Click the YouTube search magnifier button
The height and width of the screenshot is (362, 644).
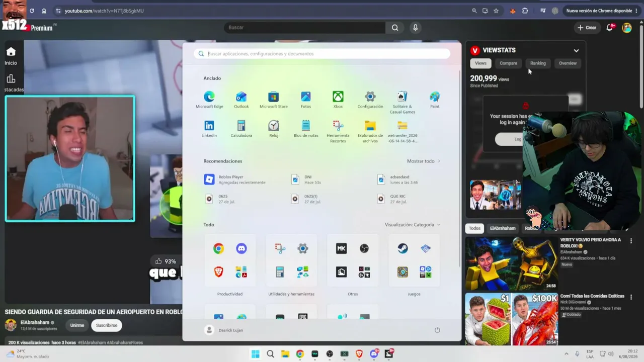point(395,28)
